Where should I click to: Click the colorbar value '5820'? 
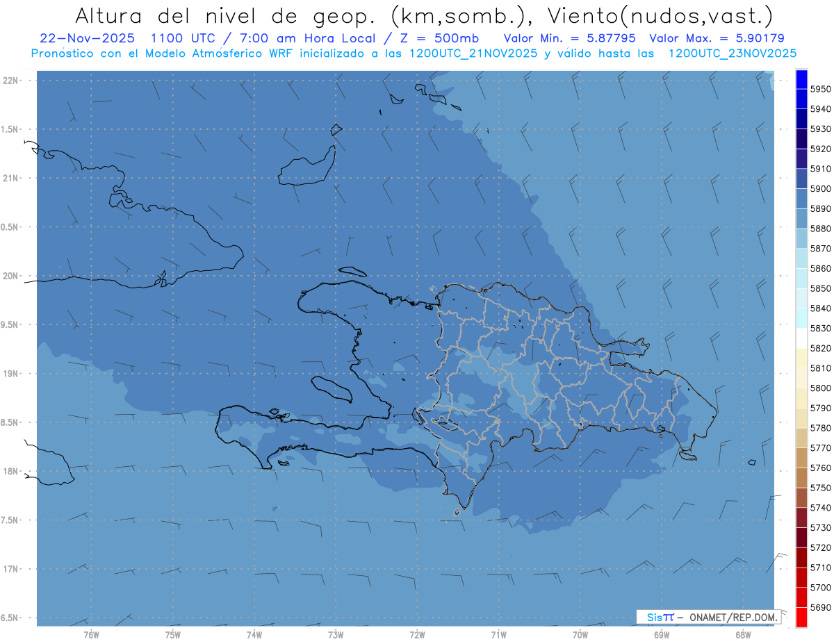click(820, 348)
